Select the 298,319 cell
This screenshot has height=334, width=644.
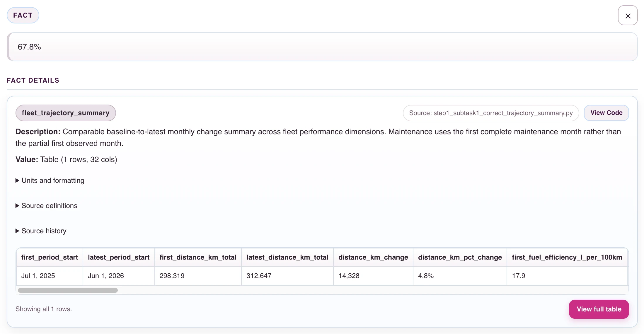click(198, 276)
